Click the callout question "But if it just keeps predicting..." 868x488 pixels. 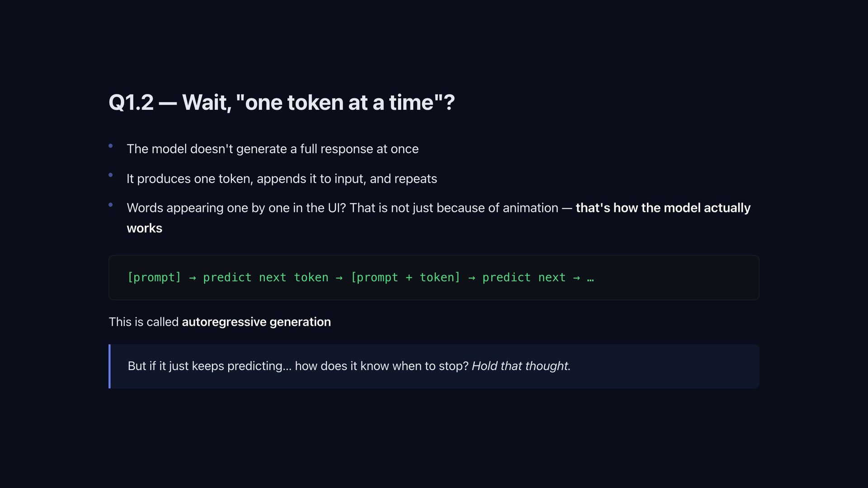click(x=297, y=366)
